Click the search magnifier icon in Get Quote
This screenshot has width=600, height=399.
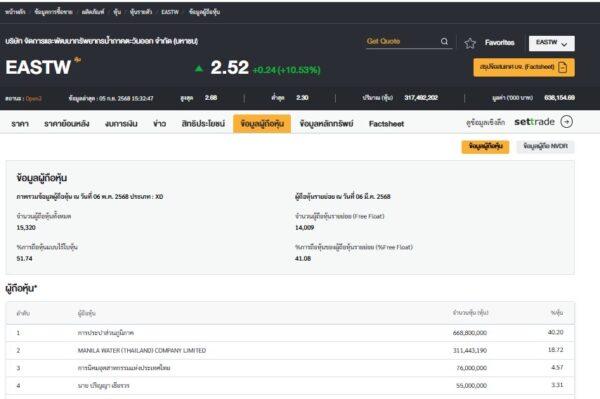444,41
